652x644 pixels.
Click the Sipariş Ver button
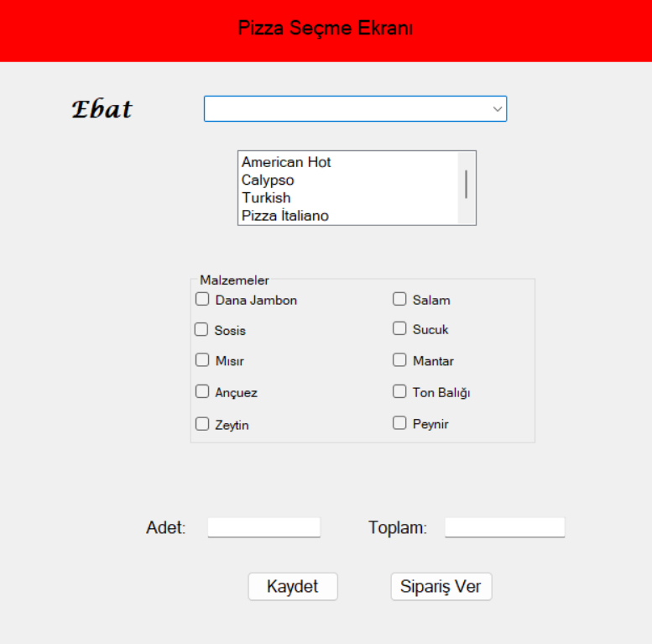pos(441,587)
